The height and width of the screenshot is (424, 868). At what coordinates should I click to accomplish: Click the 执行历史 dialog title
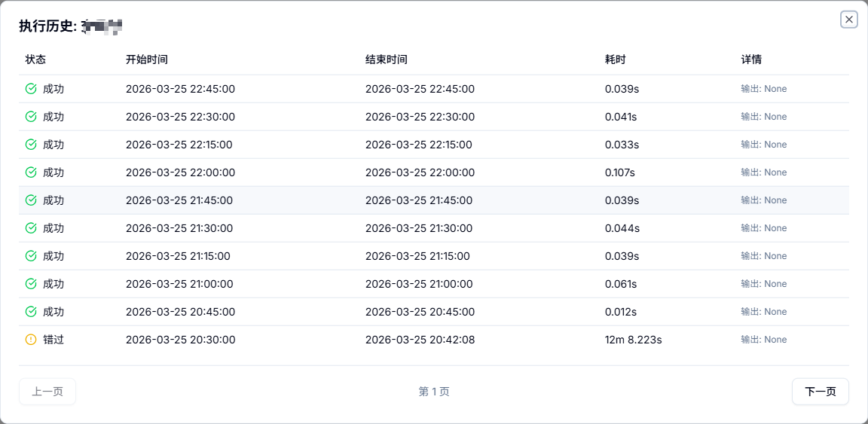70,26
